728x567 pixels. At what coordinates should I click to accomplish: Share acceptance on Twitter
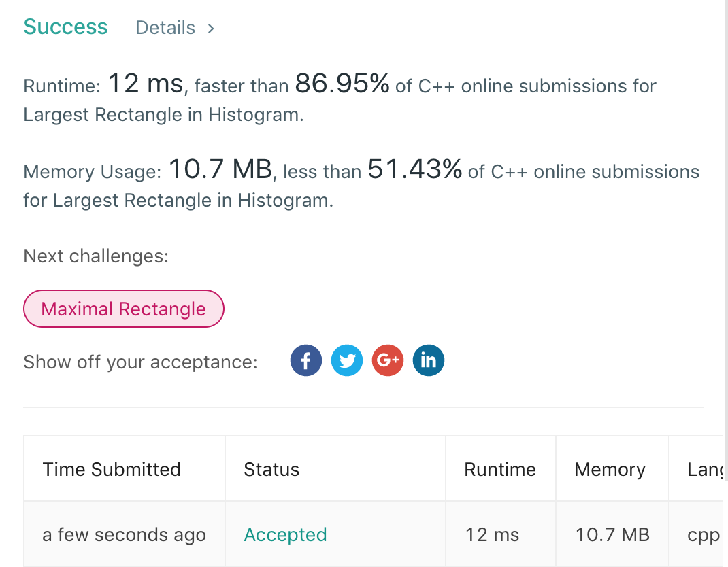[x=347, y=360]
